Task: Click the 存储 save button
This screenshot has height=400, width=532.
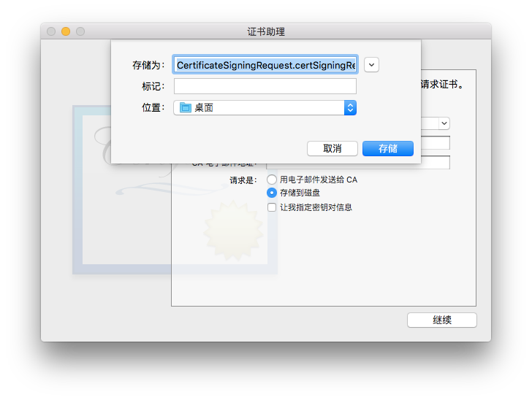Action: click(x=388, y=148)
